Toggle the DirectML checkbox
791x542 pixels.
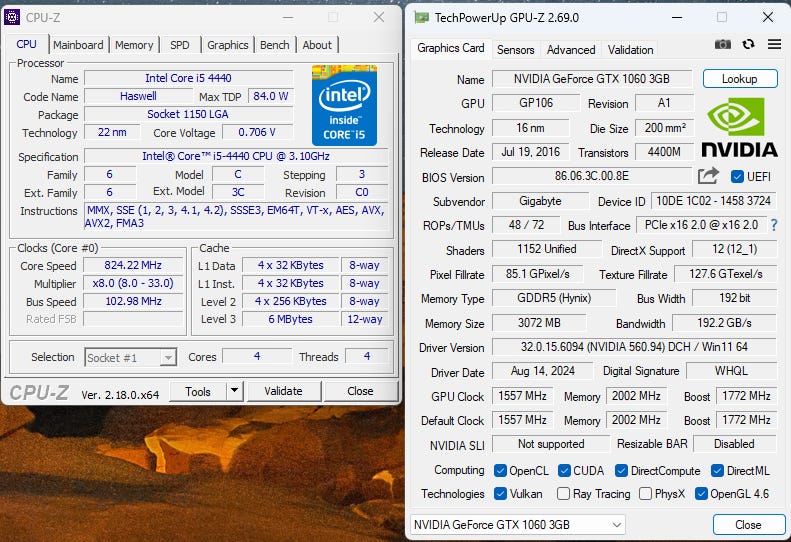[717, 471]
